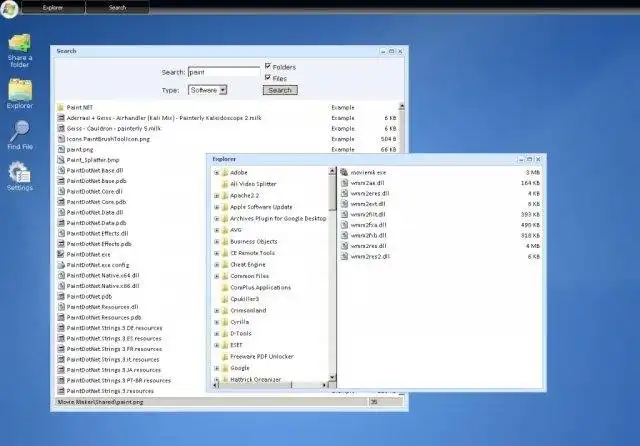Click wmm2ext.dll file icon

pyautogui.click(x=344, y=204)
